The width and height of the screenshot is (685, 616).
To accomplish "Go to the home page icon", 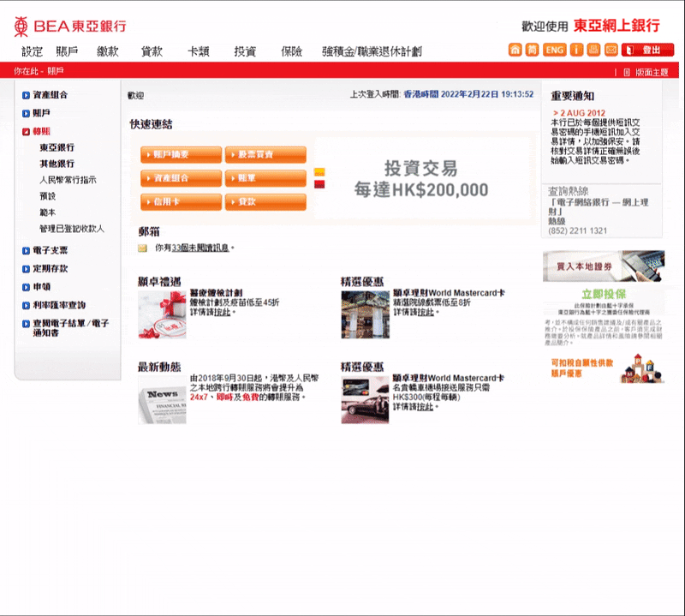I will [515, 50].
